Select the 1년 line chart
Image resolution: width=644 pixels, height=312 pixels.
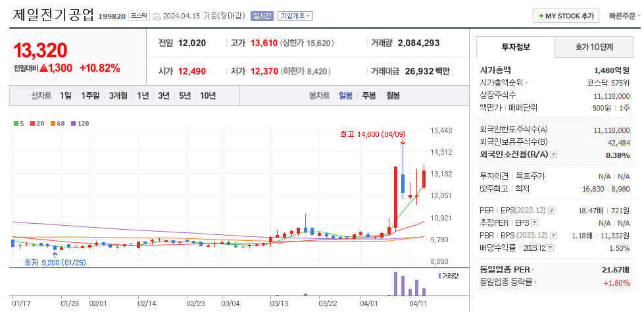[x=143, y=96]
